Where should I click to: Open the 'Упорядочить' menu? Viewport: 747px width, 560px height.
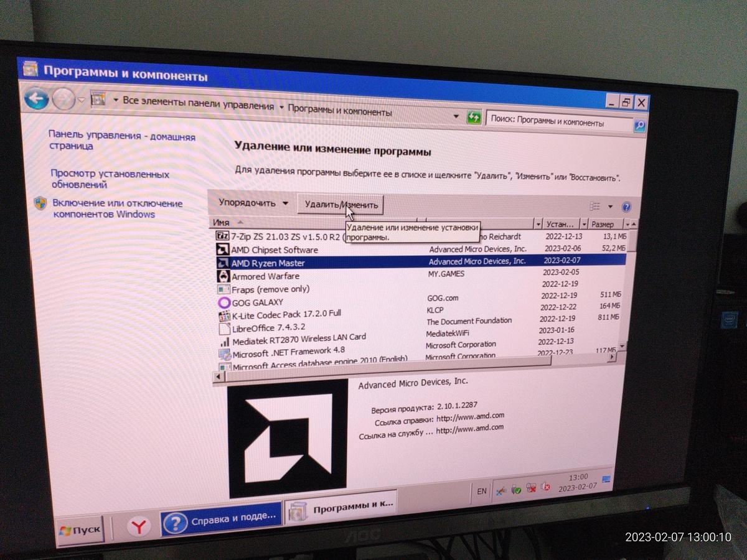(x=253, y=203)
